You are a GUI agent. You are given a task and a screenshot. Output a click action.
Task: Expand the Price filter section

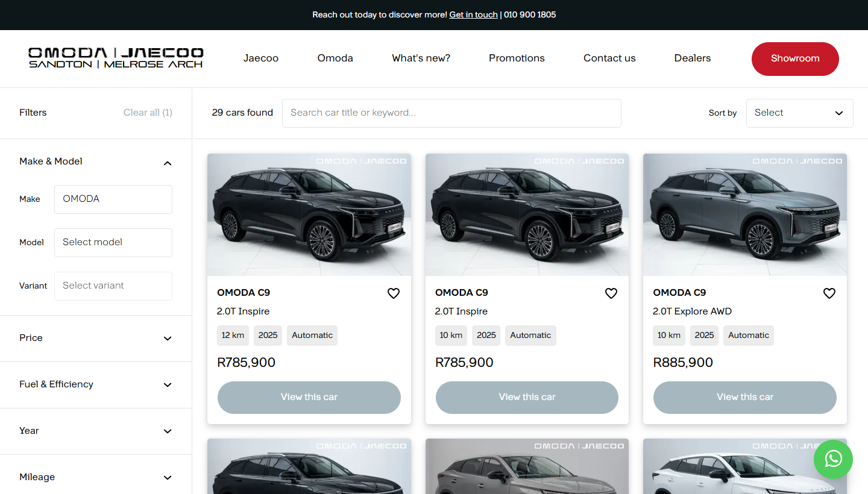167,339
